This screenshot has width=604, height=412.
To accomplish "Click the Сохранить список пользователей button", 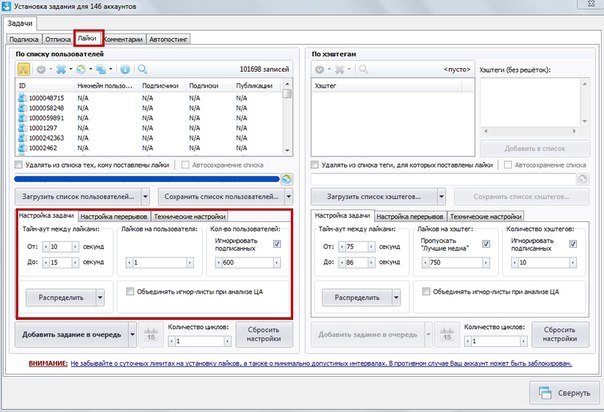I will (x=221, y=197).
